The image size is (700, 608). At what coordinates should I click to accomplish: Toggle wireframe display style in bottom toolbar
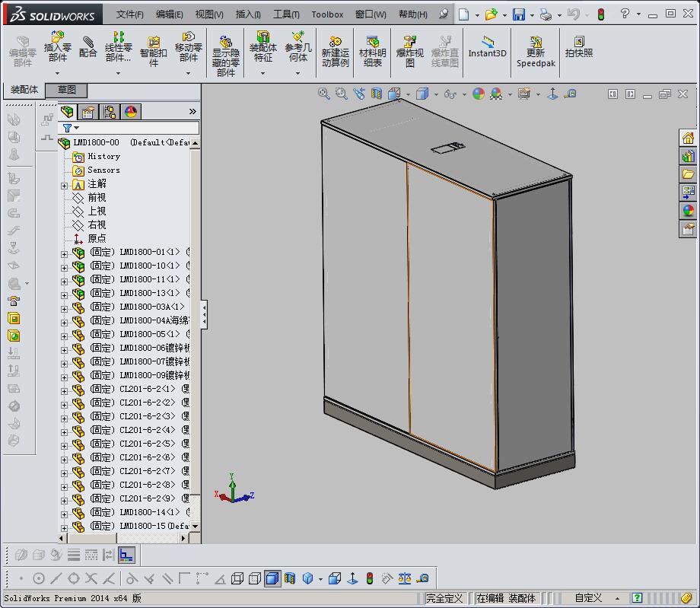point(237,579)
